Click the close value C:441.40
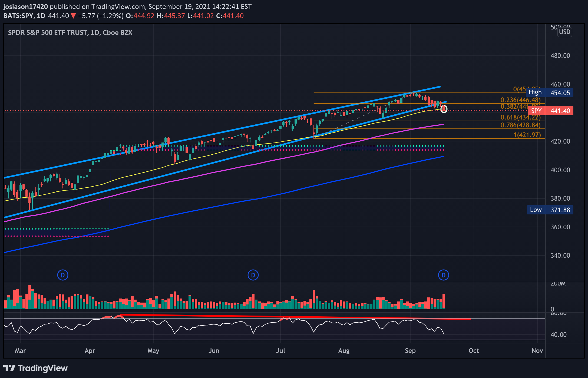588x378 pixels. [230, 16]
